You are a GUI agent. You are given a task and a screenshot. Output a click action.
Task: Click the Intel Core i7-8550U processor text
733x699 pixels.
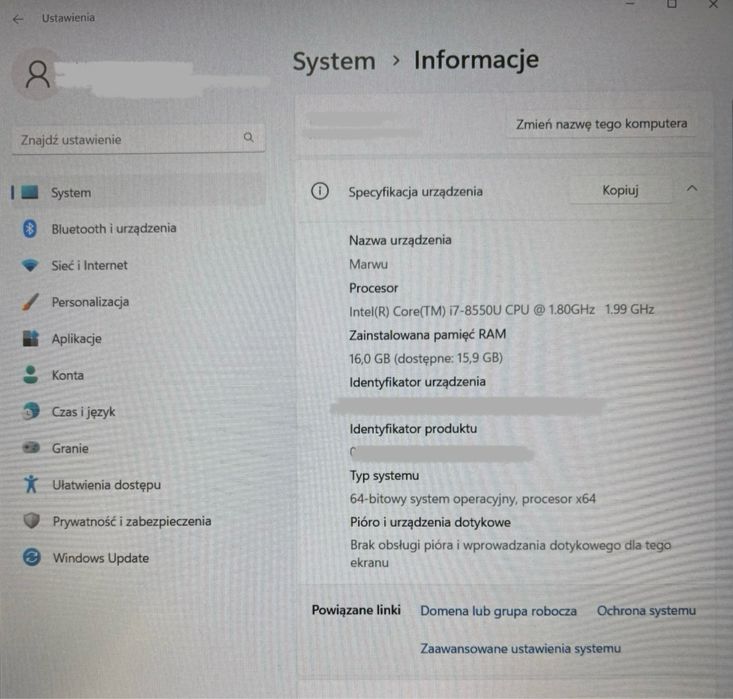[x=502, y=310]
